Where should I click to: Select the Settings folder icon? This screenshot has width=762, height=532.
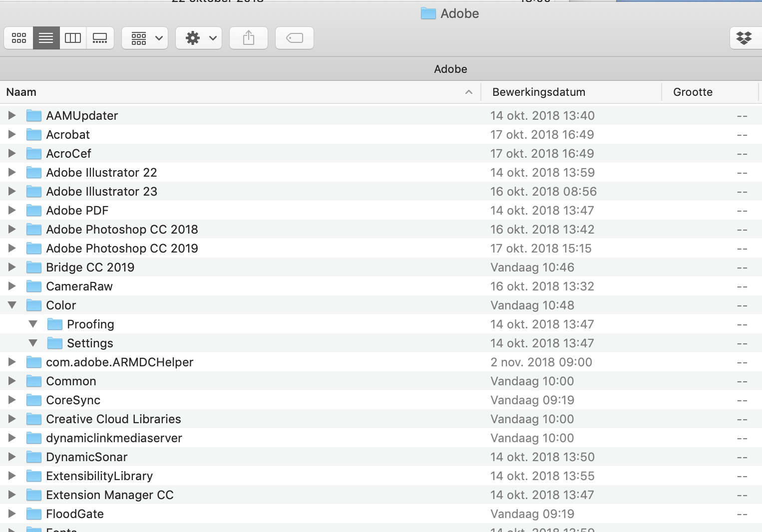[55, 343]
